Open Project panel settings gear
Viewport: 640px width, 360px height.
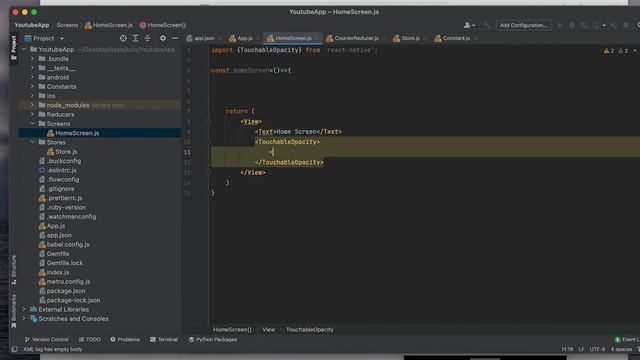point(163,38)
